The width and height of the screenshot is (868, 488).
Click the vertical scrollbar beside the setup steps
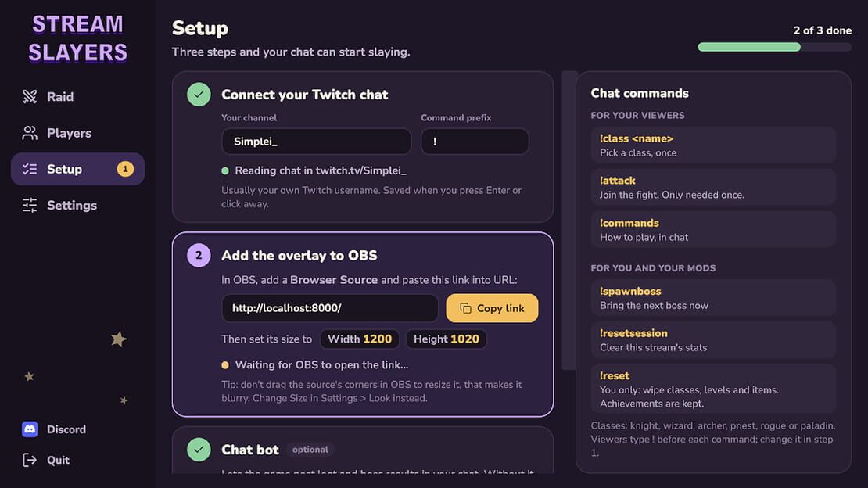pyautogui.click(x=569, y=221)
